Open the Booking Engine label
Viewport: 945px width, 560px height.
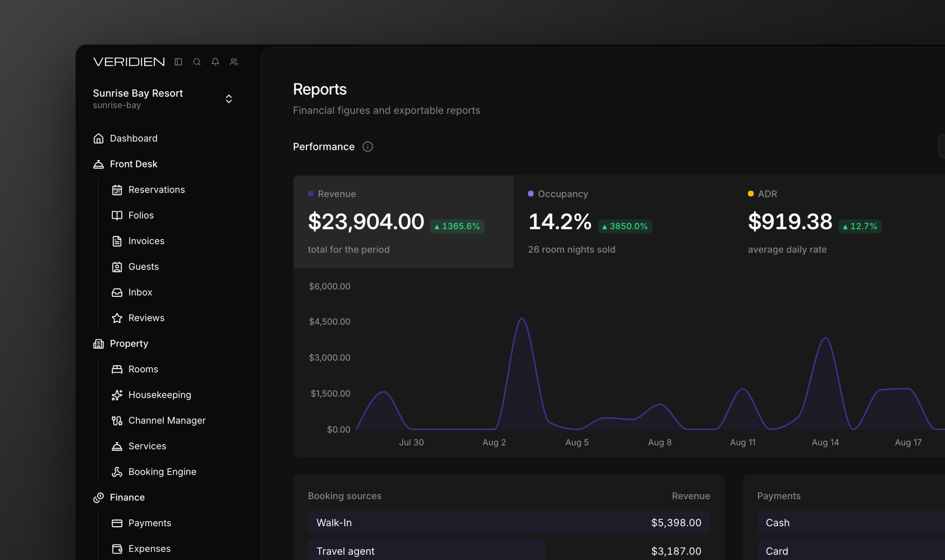pos(162,472)
